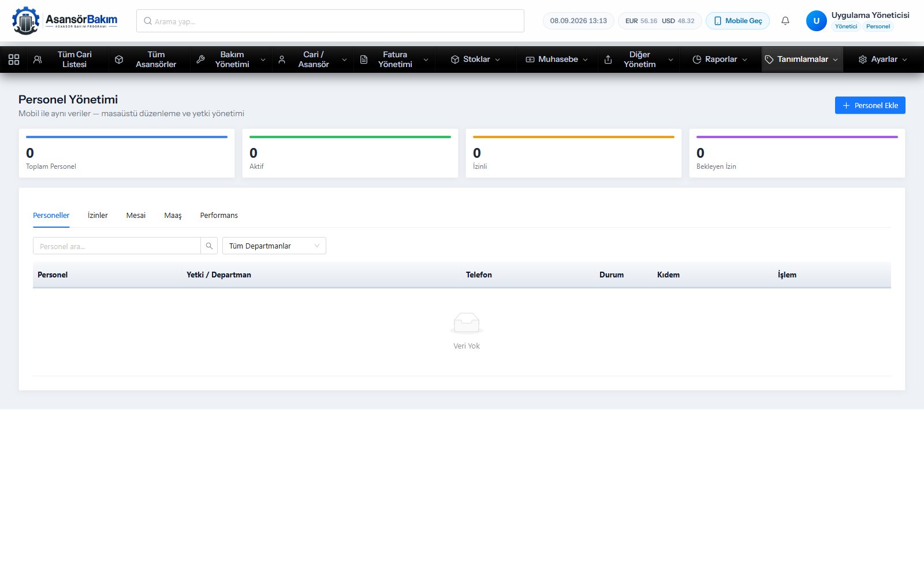Switch to the Maaş tab
The width and height of the screenshot is (924, 578).
tap(173, 215)
